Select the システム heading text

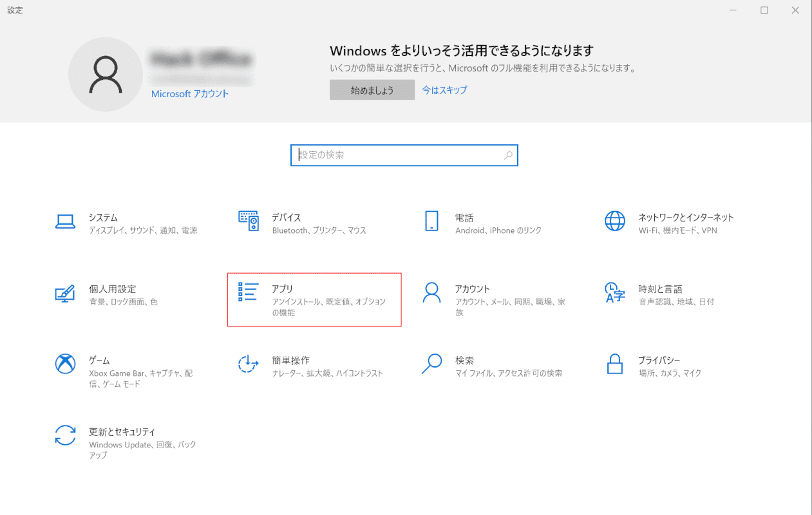(x=103, y=218)
